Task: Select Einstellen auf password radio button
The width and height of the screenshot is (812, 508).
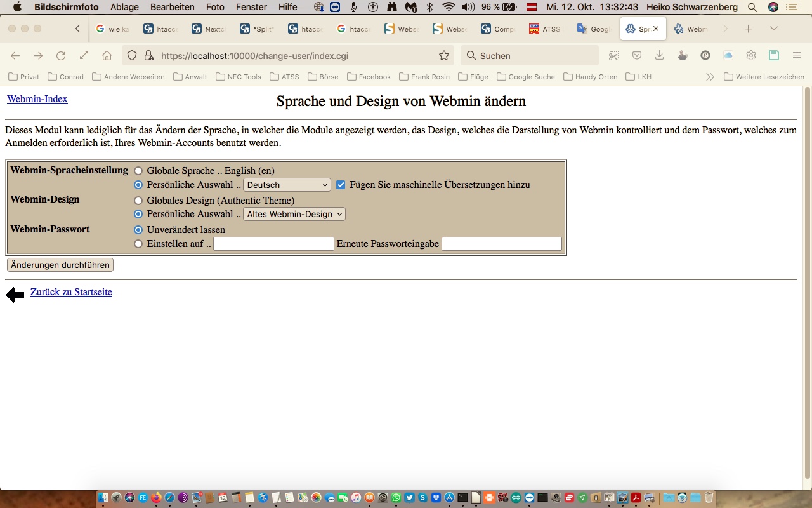Action: tap(138, 244)
